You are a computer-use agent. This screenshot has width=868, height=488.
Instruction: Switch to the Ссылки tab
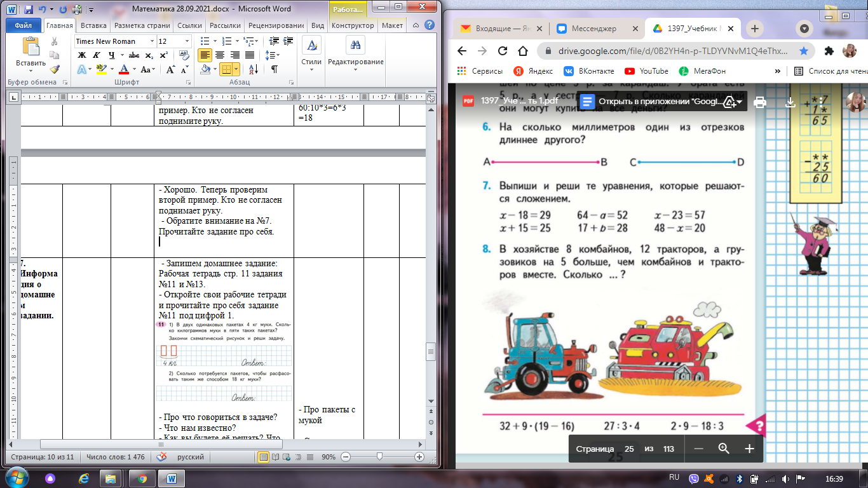click(x=189, y=25)
